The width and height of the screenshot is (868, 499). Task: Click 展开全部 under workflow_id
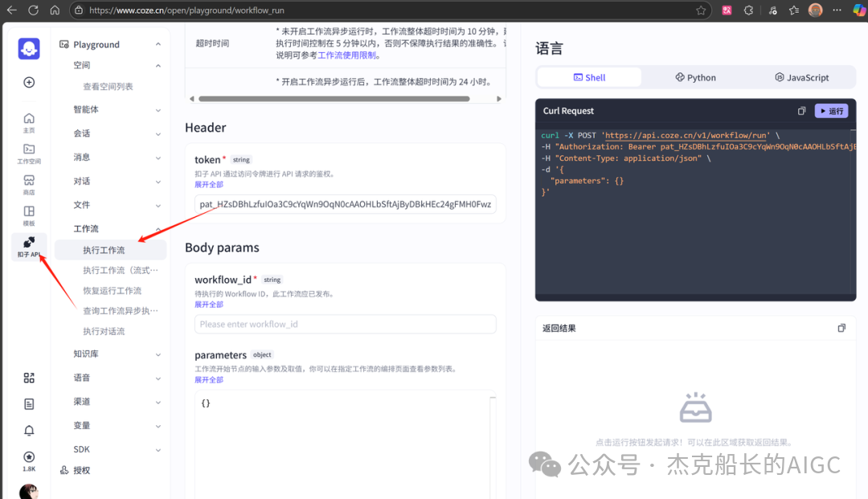coord(209,305)
